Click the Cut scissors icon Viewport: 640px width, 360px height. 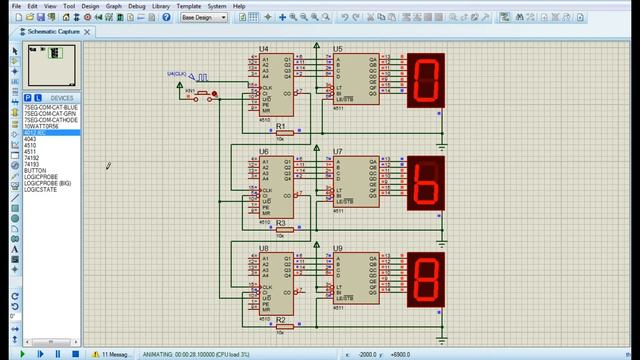tap(371, 17)
